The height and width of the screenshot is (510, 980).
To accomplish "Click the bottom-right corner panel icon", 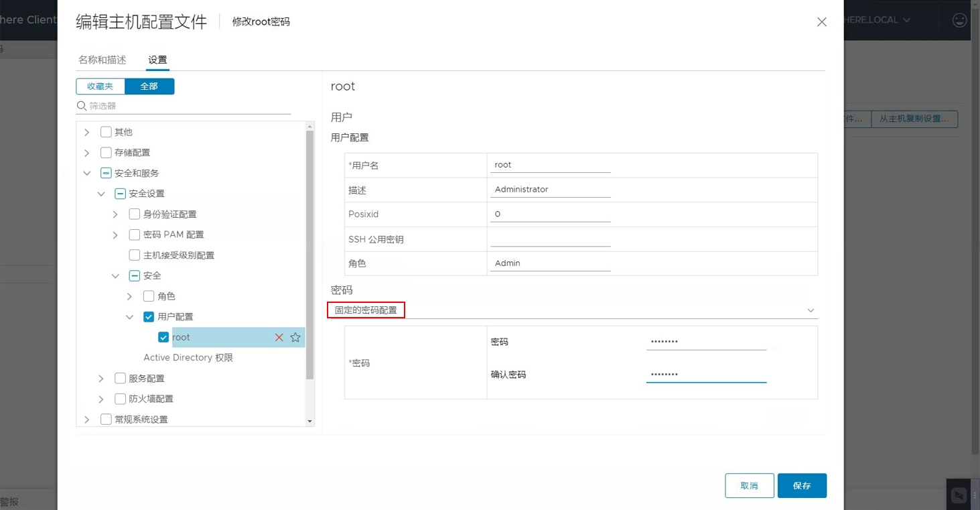I will point(959,495).
